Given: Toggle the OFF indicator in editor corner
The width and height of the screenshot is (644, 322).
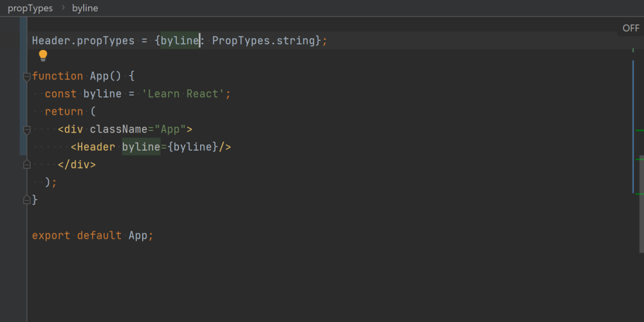Looking at the screenshot, I should click(631, 28).
